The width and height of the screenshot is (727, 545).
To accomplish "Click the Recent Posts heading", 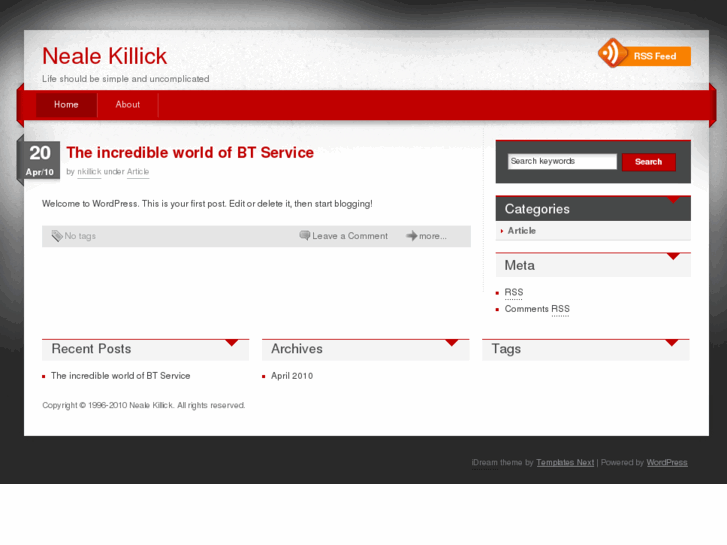I will [x=91, y=349].
